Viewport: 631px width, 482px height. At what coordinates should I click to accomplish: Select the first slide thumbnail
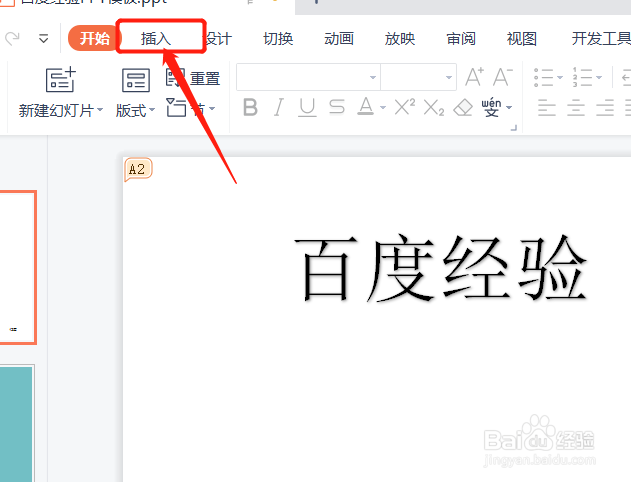click(x=18, y=267)
